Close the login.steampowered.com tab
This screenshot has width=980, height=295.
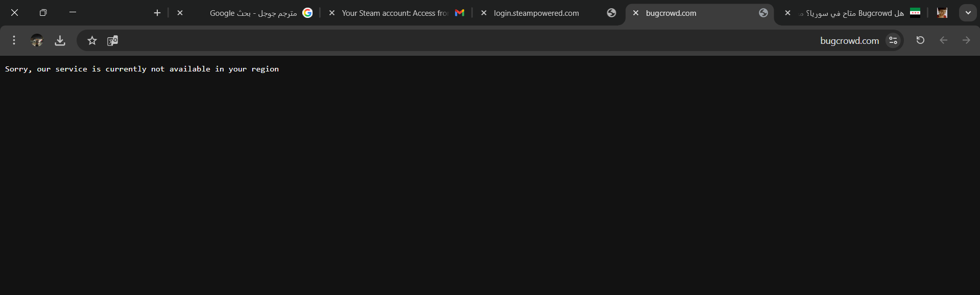pyautogui.click(x=484, y=13)
